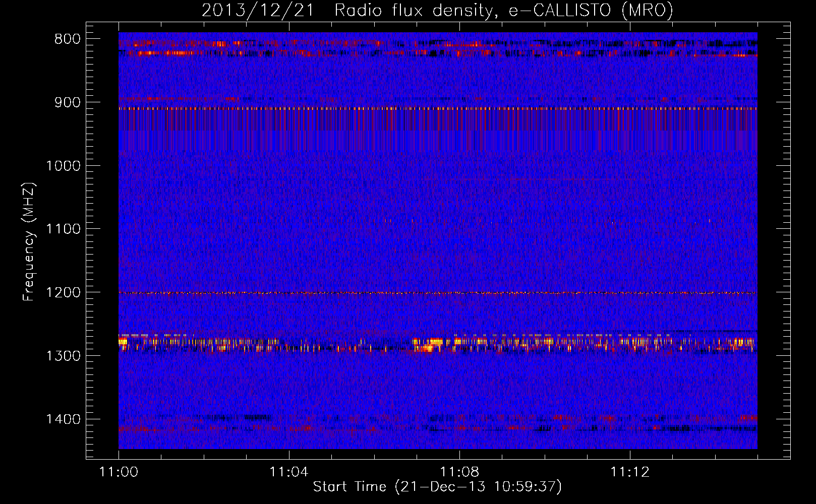Click the 1100 frequency tick label
816x504 pixels.
(x=63, y=229)
